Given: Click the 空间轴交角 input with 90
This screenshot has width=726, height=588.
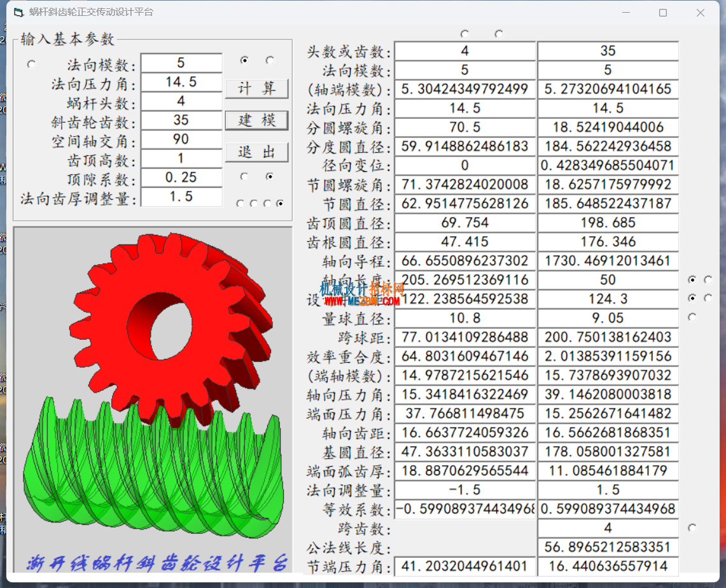Looking at the screenshot, I should [181, 139].
